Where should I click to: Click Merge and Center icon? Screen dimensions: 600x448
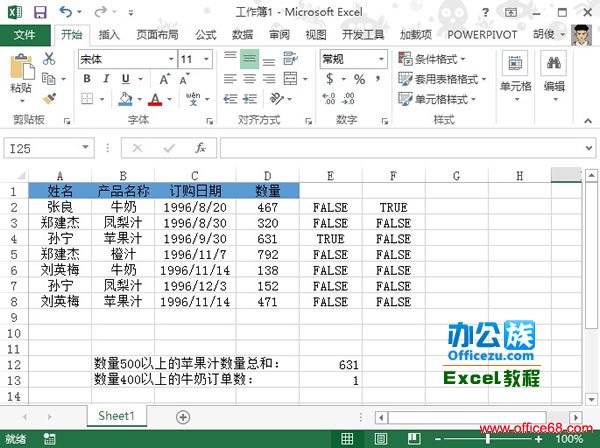click(290, 79)
